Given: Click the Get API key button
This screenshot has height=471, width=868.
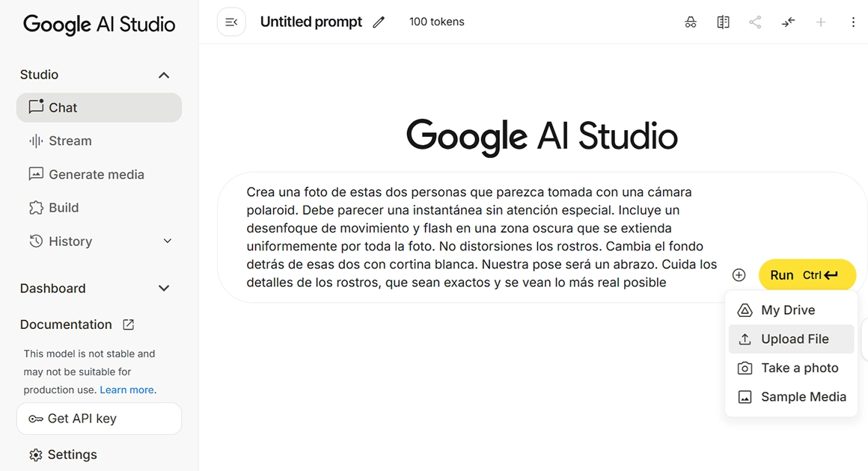Looking at the screenshot, I should tap(99, 419).
